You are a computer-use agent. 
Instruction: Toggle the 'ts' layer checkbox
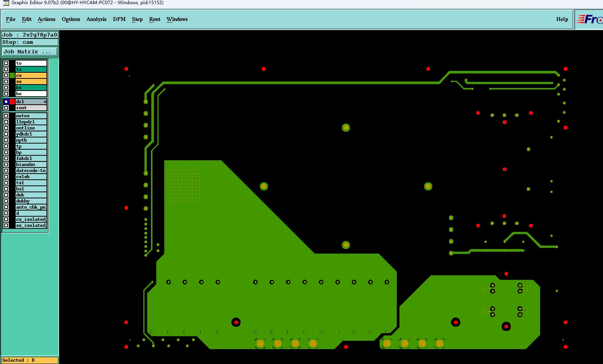(x=6, y=69)
